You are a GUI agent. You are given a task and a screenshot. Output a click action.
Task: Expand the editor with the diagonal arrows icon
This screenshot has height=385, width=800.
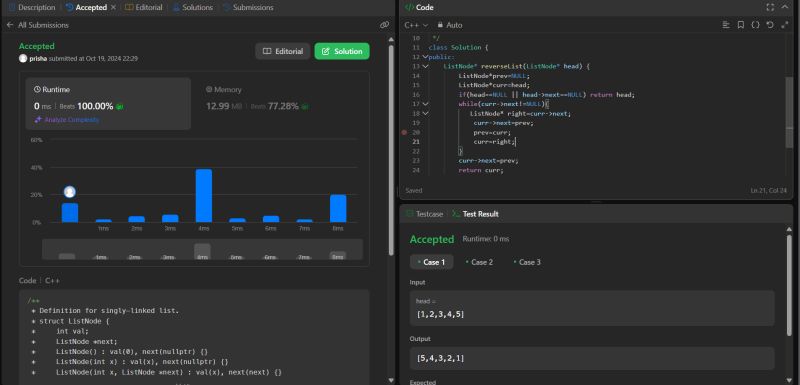click(785, 24)
